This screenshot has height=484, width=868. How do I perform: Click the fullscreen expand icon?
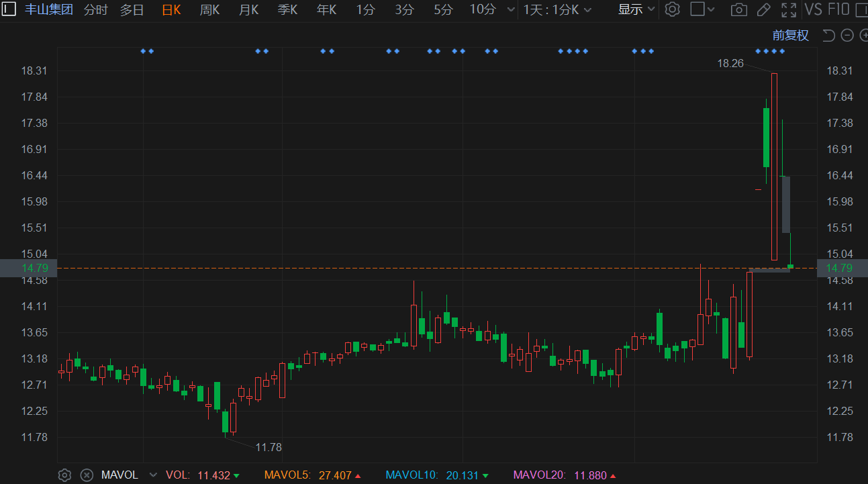pyautogui.click(x=788, y=9)
